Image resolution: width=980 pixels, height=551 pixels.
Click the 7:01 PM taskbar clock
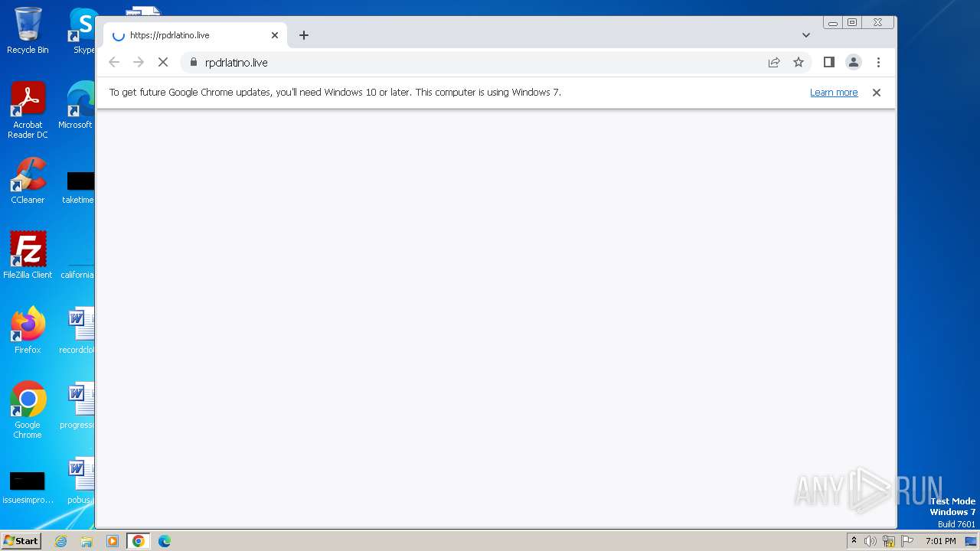click(x=941, y=541)
